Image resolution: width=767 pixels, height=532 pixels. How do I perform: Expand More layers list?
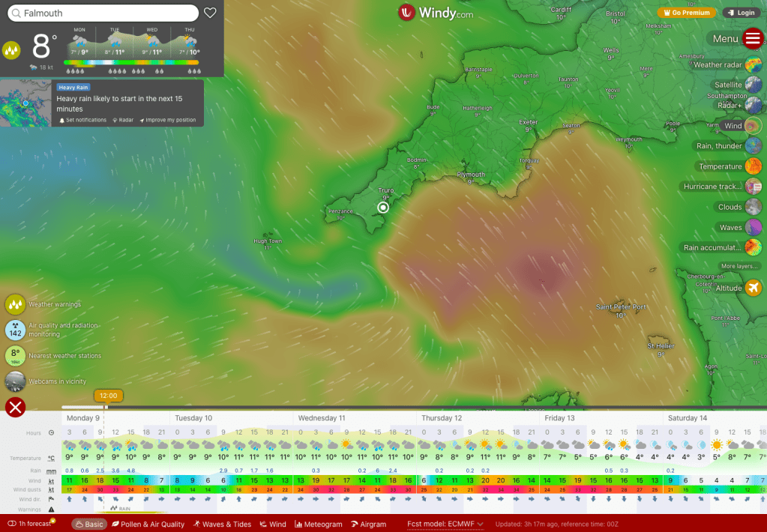pyautogui.click(x=739, y=266)
